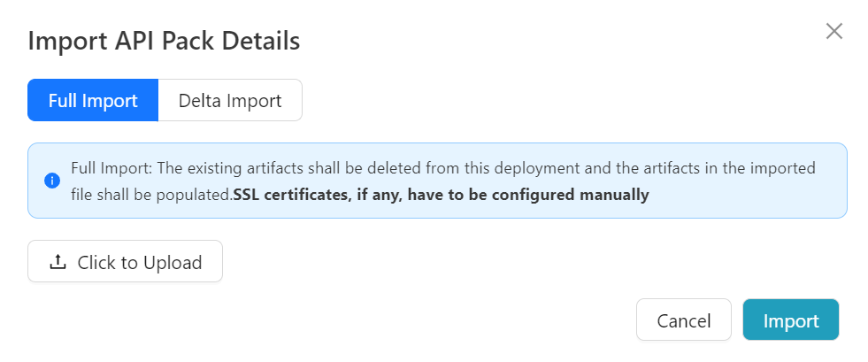Switch to the Delta Import tab
Viewport: 868px width, 362px height.
pyautogui.click(x=230, y=100)
